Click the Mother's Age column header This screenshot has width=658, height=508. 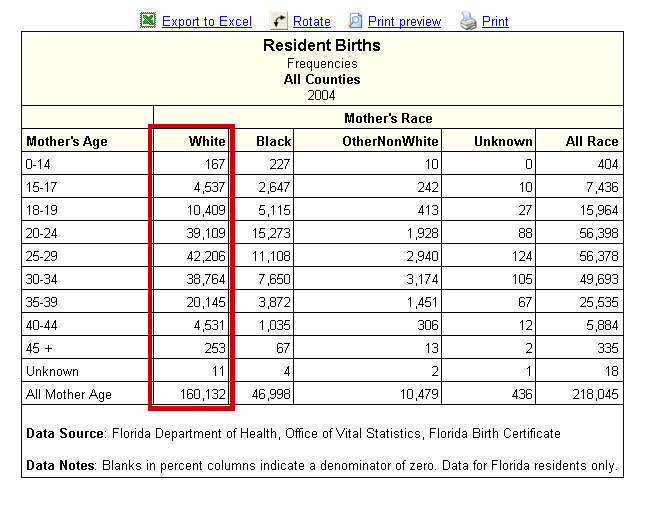(67, 141)
